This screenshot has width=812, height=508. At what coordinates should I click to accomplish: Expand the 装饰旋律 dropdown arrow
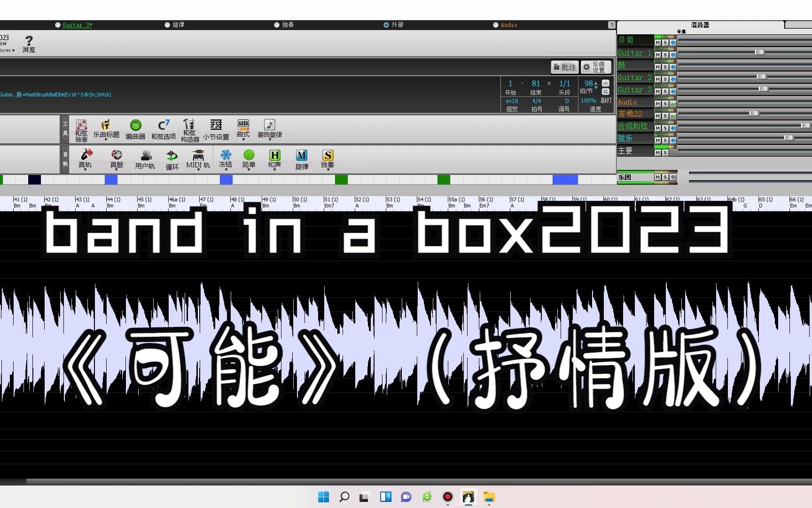(270, 139)
